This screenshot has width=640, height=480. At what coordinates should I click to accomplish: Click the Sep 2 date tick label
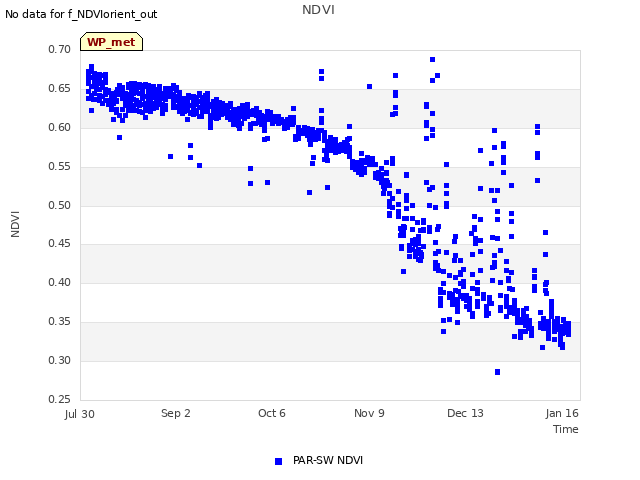pos(176,413)
